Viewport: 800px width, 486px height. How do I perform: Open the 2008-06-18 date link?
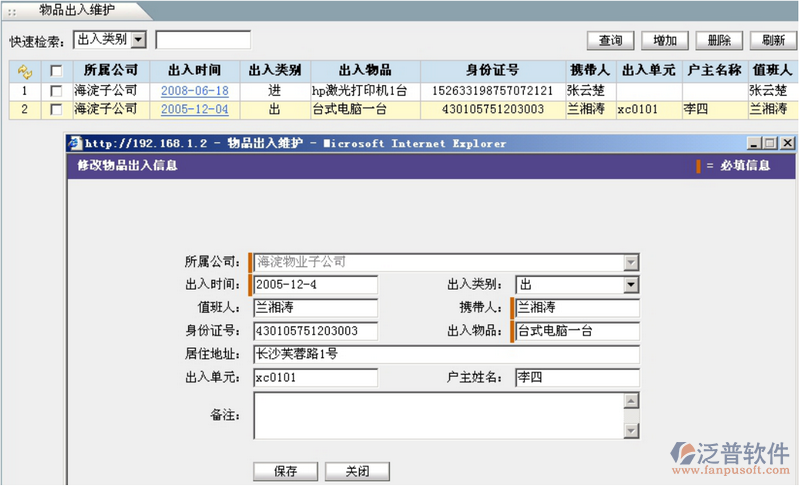point(195,91)
